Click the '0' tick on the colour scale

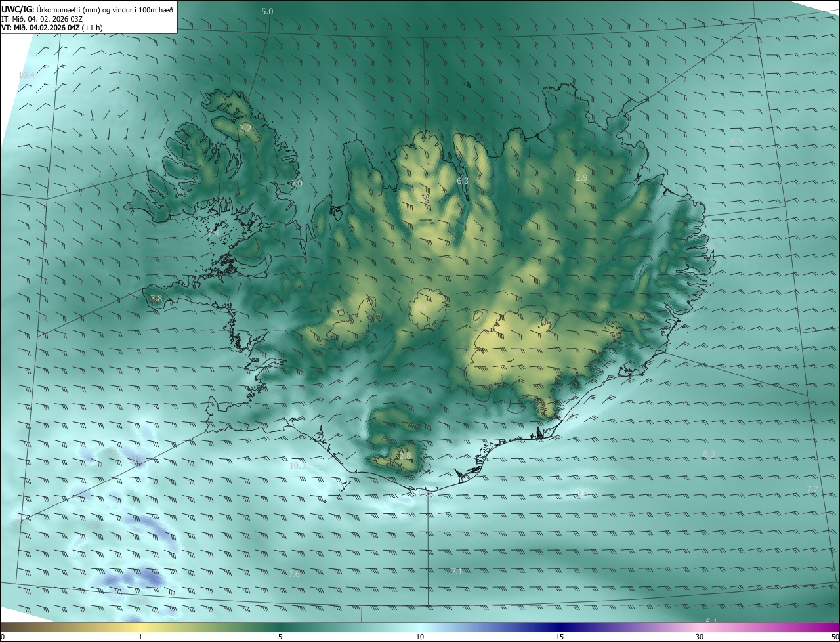[x=2, y=637]
